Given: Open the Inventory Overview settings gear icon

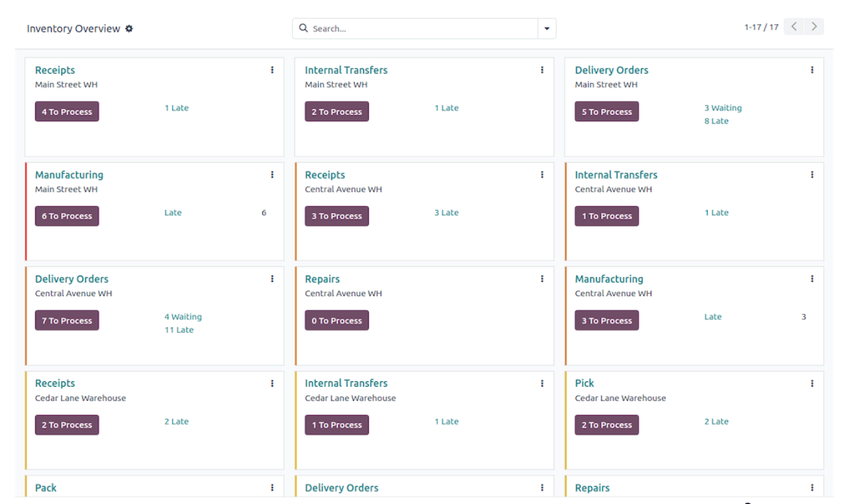Looking at the screenshot, I should click(129, 28).
